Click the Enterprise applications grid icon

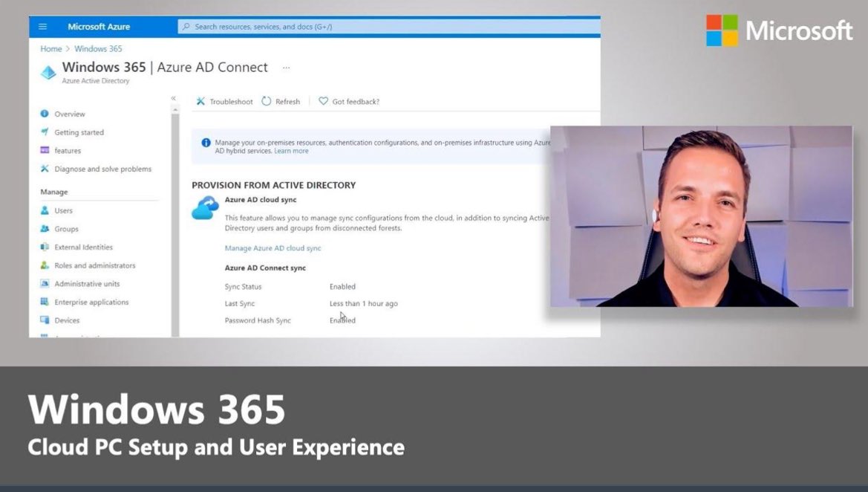45,302
